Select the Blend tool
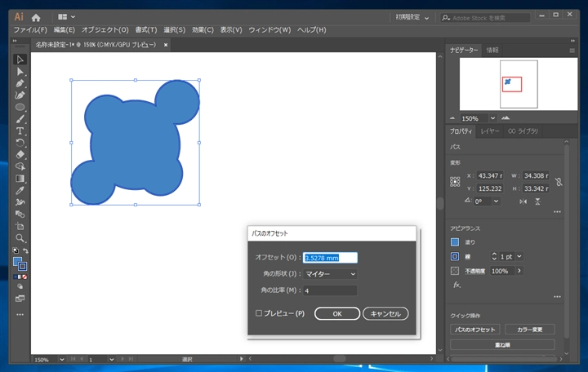Viewport: 588px width, 372px height. (x=20, y=215)
